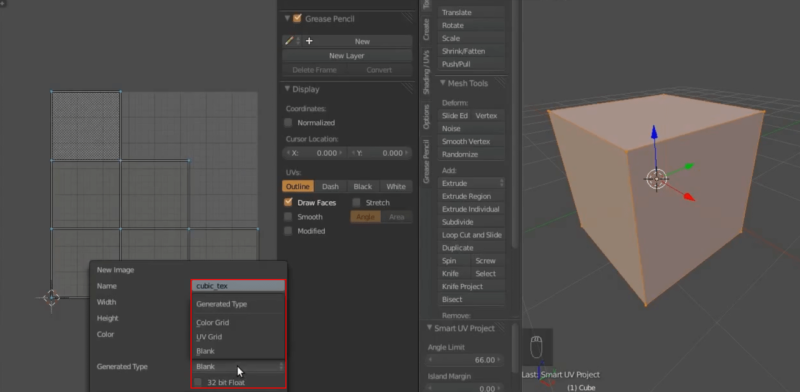
Task: Enable the Normalized coordinates checkbox
Action: coord(288,122)
